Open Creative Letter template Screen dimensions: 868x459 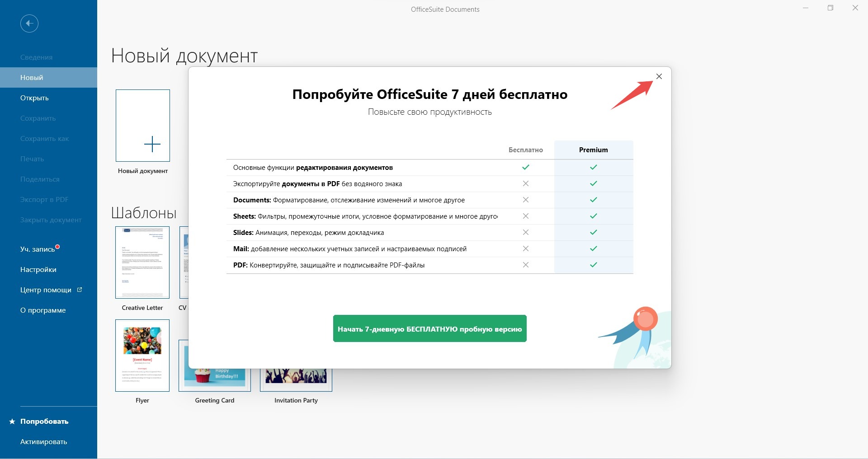tap(142, 262)
